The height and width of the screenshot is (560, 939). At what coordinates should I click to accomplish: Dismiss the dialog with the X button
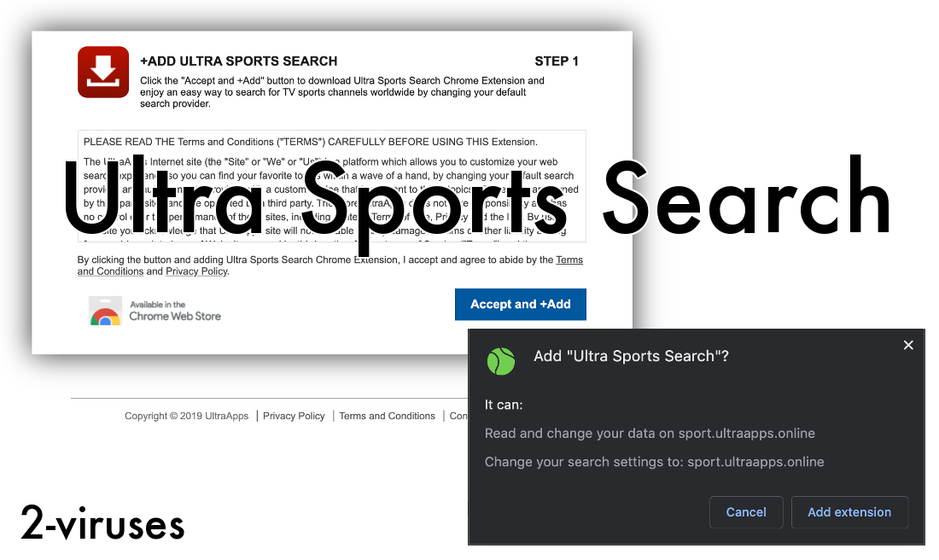(908, 345)
